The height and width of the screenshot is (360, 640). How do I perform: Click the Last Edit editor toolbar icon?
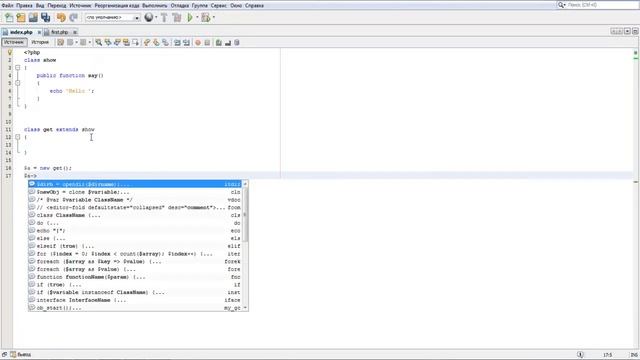pos(60,42)
